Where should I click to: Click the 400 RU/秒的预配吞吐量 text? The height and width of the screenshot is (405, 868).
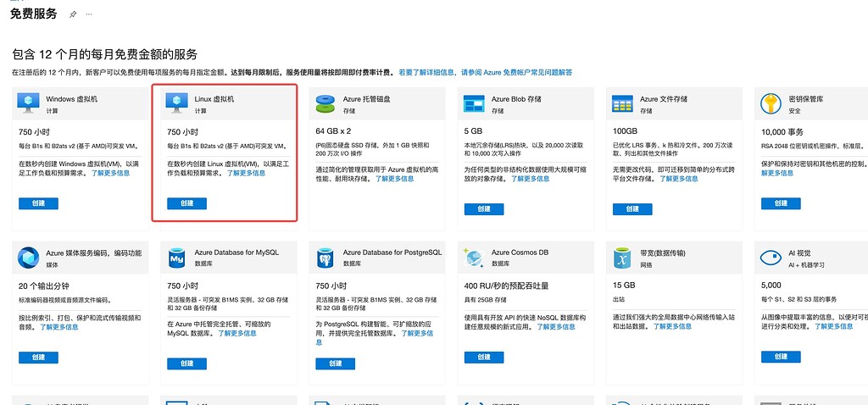pyautogui.click(x=507, y=286)
